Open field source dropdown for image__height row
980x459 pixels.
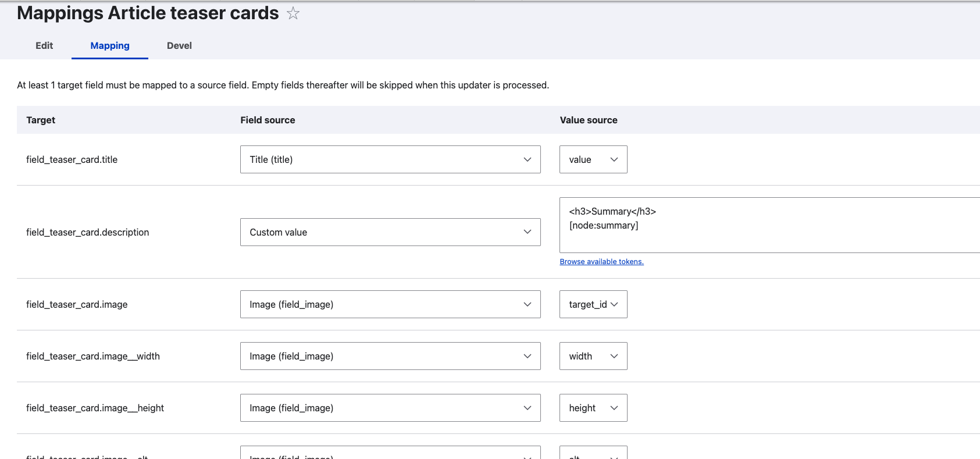390,408
